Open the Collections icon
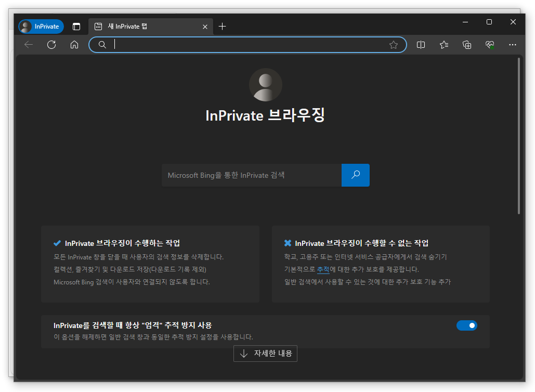 tap(467, 45)
